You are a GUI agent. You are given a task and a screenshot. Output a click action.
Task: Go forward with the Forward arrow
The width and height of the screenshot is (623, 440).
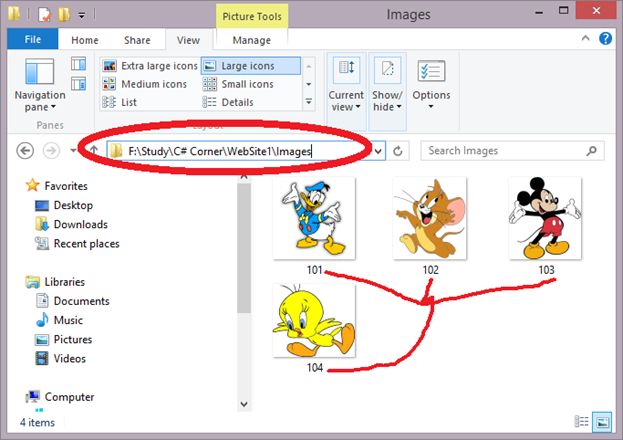[51, 151]
